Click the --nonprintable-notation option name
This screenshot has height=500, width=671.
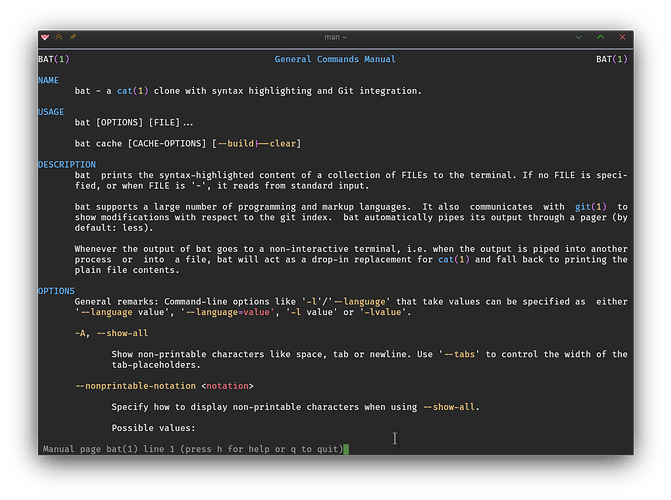click(135, 385)
